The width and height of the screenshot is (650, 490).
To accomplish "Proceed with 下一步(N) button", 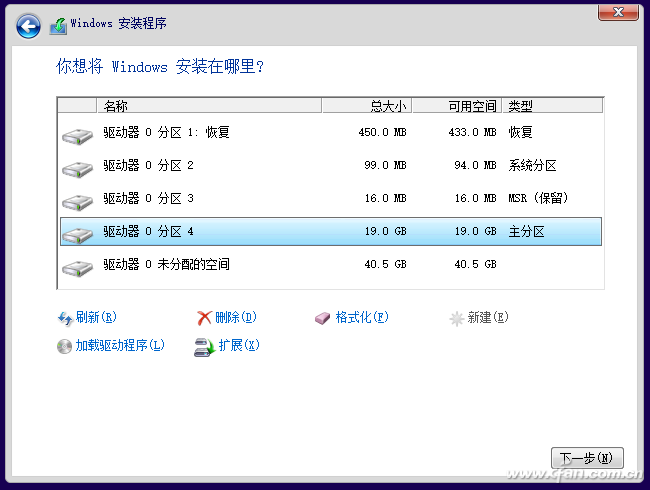I will pos(587,458).
